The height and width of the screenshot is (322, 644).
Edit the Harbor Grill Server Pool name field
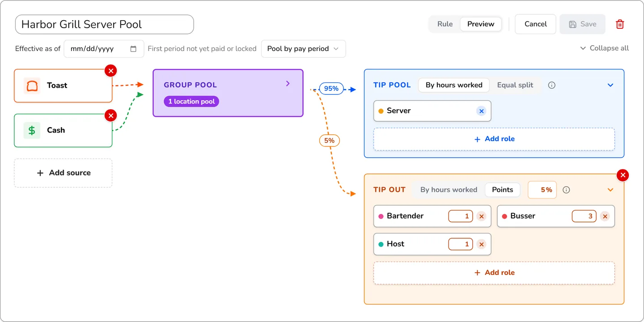105,24
